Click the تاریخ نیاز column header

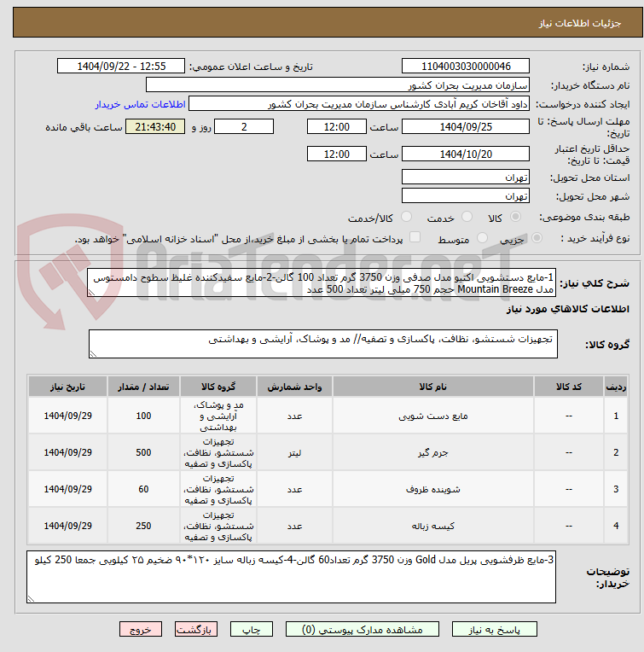67,387
